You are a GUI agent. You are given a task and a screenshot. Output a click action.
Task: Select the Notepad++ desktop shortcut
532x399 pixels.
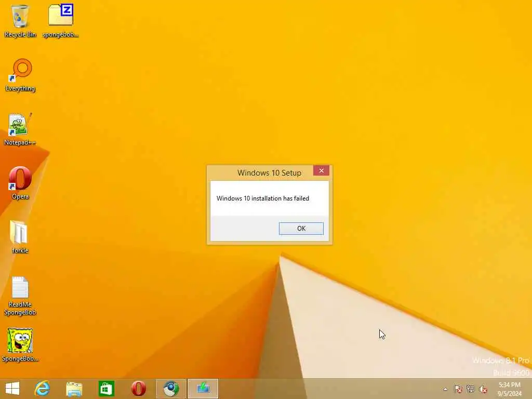(x=20, y=129)
